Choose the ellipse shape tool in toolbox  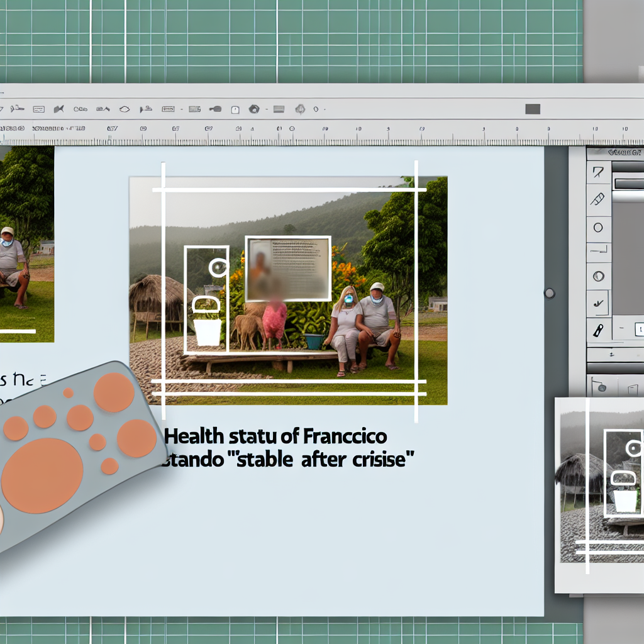pos(598,228)
